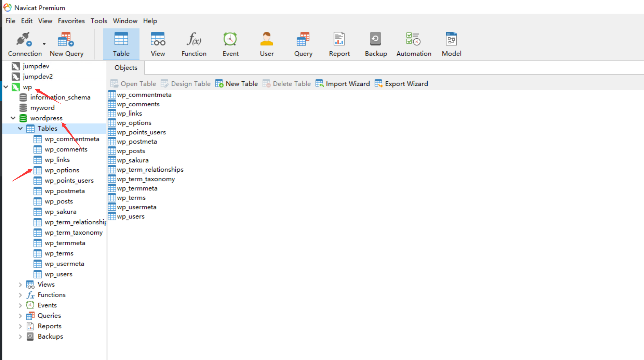
Task: Click the Backups node icon
Action: pos(30,336)
